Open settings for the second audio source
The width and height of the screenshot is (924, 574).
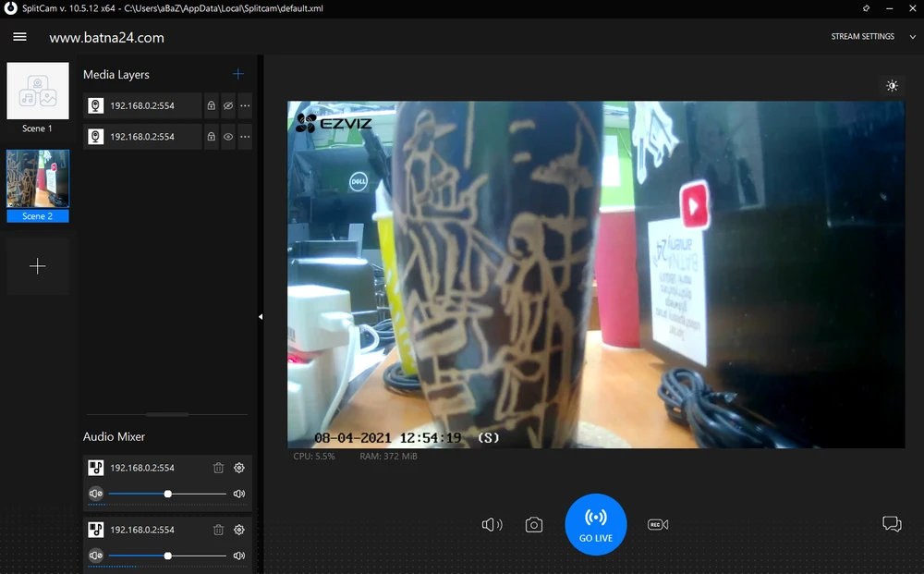pos(239,530)
